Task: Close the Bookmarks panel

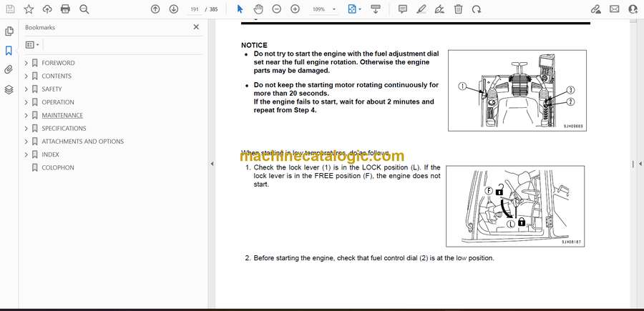Action: coord(196,27)
